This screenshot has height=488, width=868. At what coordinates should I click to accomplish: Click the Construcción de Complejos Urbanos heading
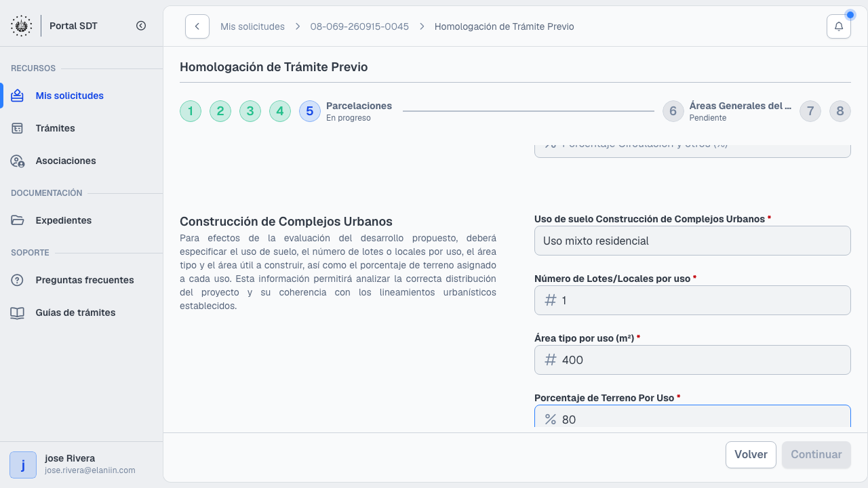286,222
